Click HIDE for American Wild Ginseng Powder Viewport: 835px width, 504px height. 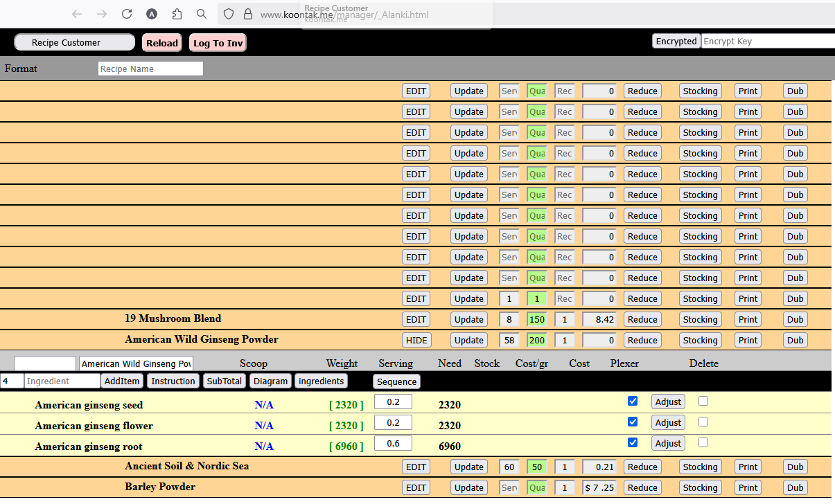(x=416, y=340)
